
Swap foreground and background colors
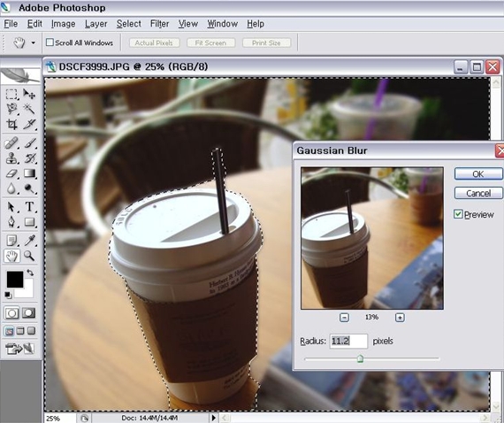(x=30, y=273)
